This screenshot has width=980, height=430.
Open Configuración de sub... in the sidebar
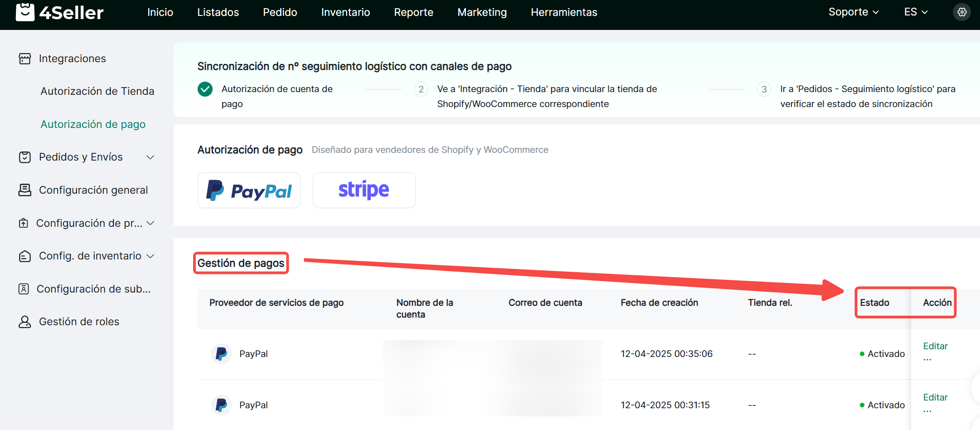[93, 289]
